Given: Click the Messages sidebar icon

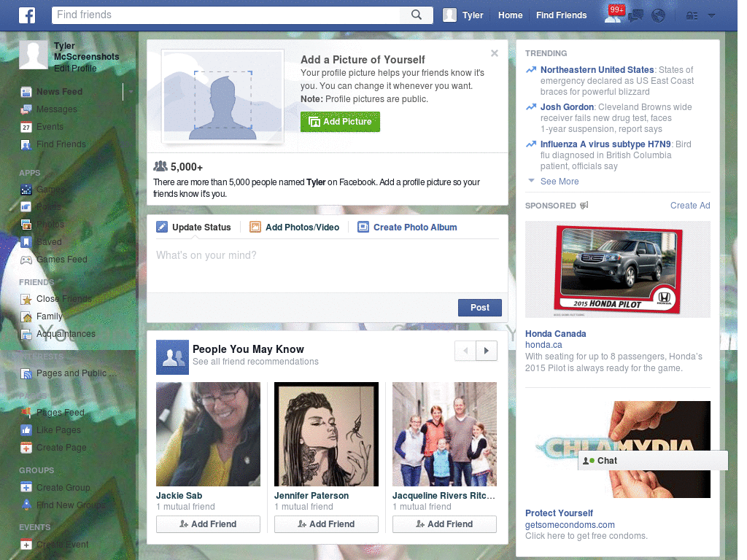Looking at the screenshot, I should (x=26, y=109).
